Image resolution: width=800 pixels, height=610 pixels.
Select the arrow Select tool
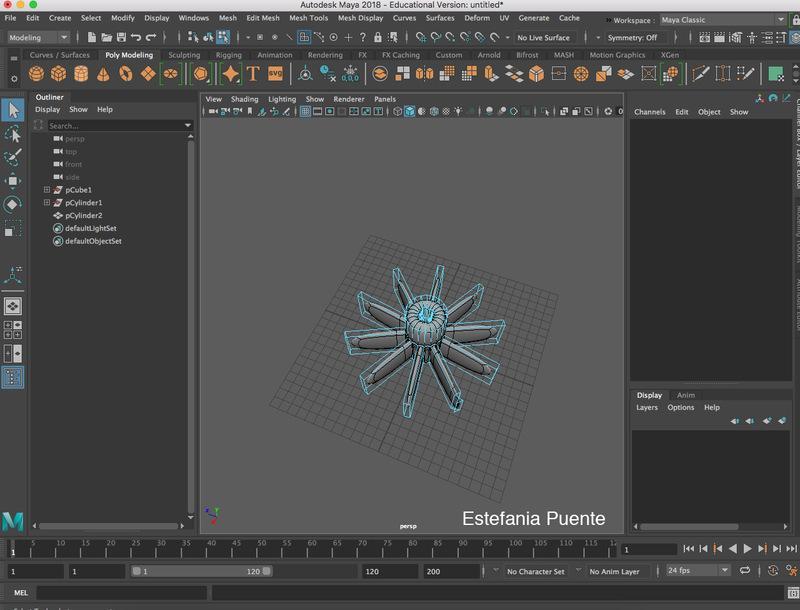[x=13, y=110]
